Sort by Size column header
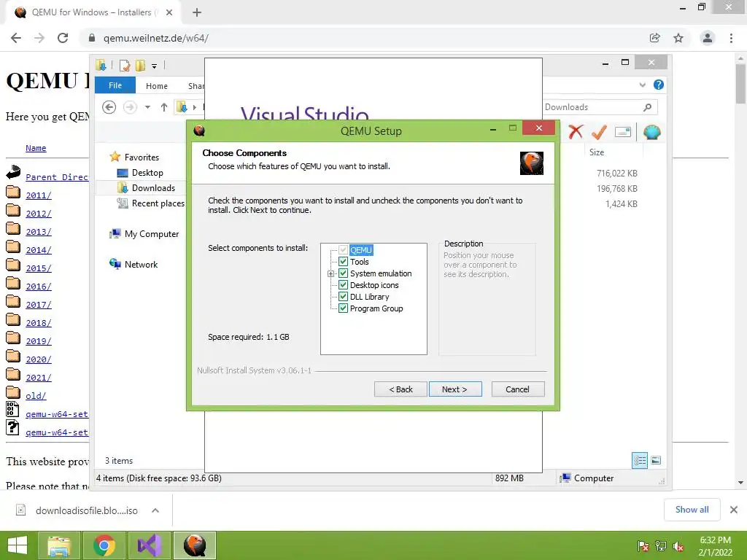The height and width of the screenshot is (560, 747). 597,152
